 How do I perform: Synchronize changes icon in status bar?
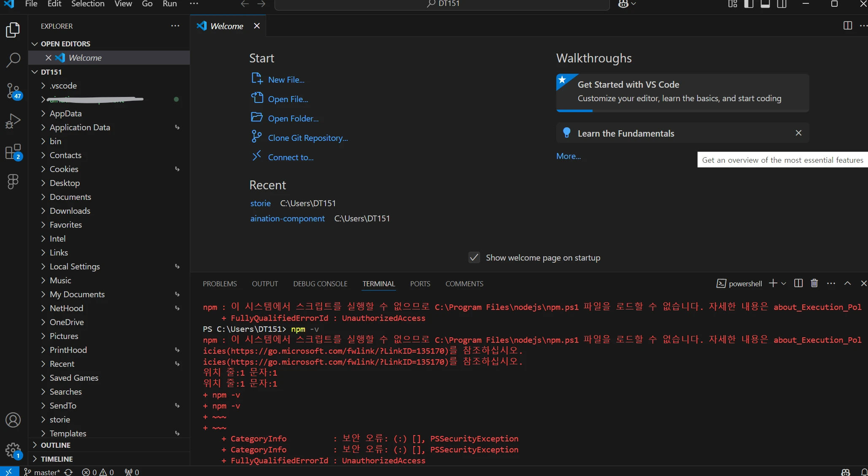[x=69, y=472]
